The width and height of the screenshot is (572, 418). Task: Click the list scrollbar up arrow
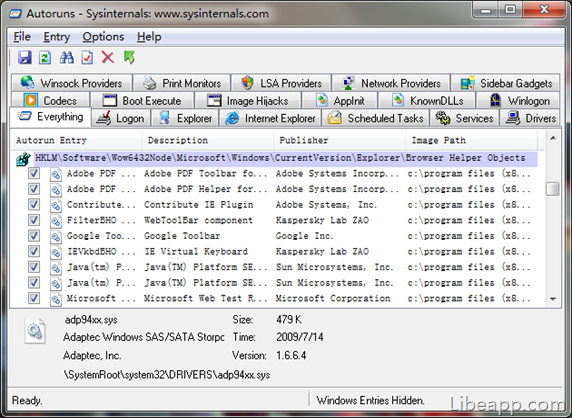pos(553,138)
